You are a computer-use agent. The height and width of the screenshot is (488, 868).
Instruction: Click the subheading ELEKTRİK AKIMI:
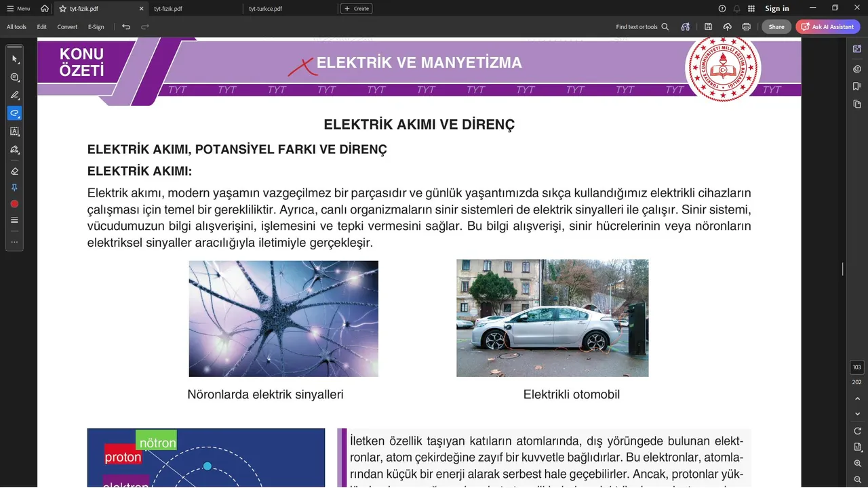pyautogui.click(x=140, y=171)
